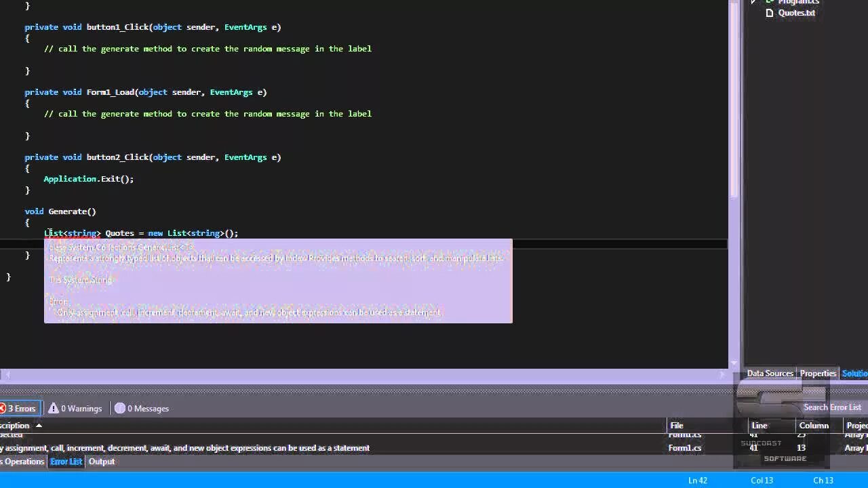Click the comment inside Form1_Load
The width and height of the screenshot is (868, 488).
point(208,114)
